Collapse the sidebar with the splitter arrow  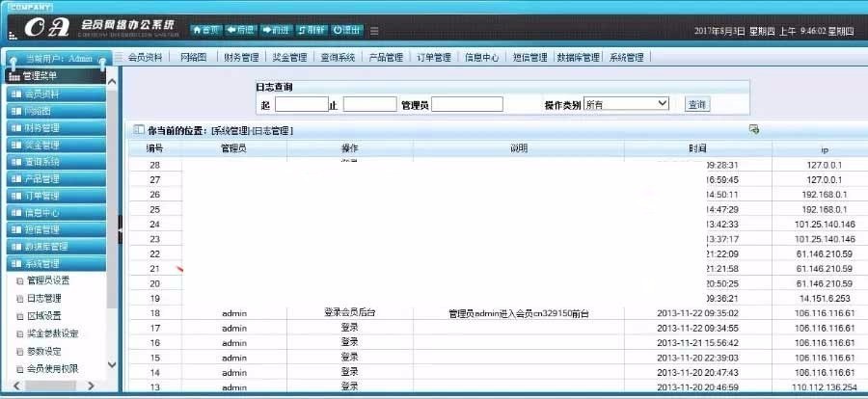pos(121,229)
